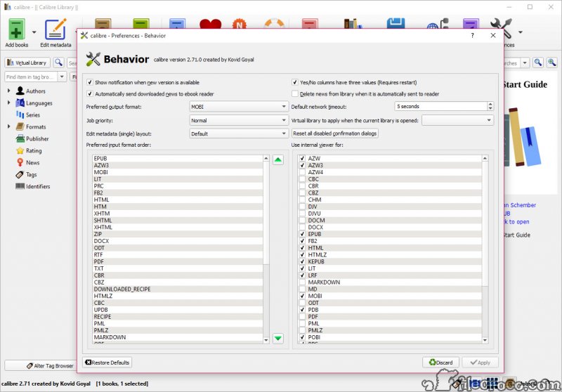Click the Virtual Library button

point(27,63)
